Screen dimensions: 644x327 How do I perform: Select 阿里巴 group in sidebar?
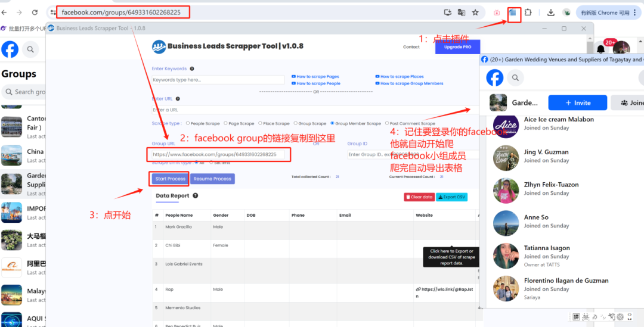[23, 267]
